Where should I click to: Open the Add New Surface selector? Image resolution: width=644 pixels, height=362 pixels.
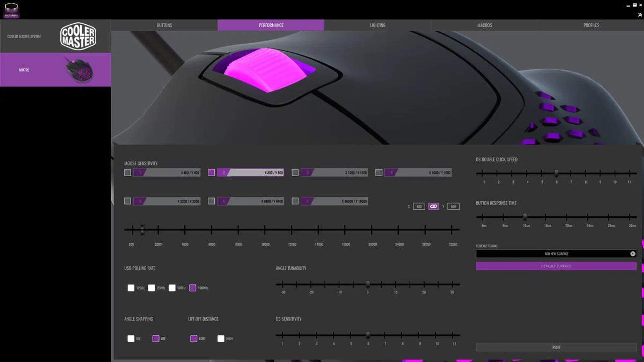click(555, 254)
